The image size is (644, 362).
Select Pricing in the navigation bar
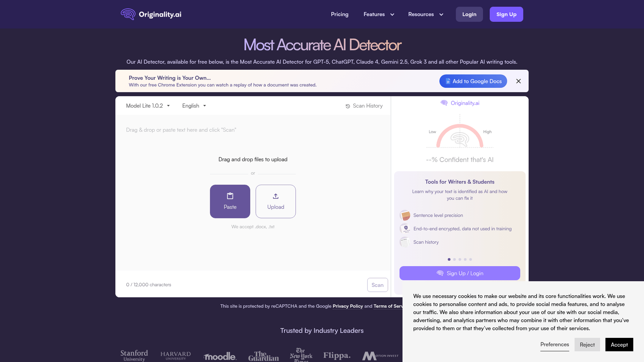(x=339, y=14)
